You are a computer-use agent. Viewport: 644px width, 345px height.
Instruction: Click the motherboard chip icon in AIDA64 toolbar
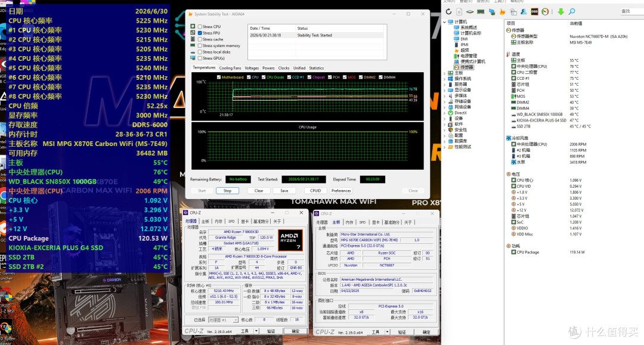tap(470, 12)
